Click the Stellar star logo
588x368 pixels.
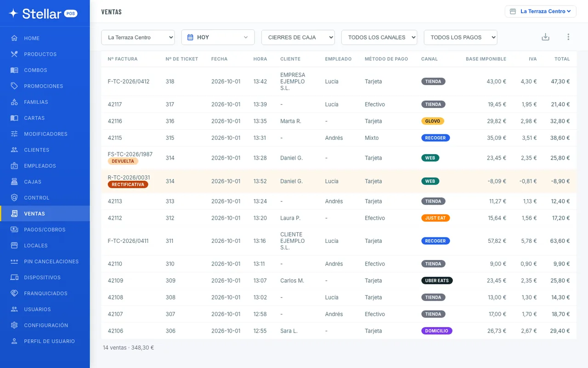(x=13, y=13)
